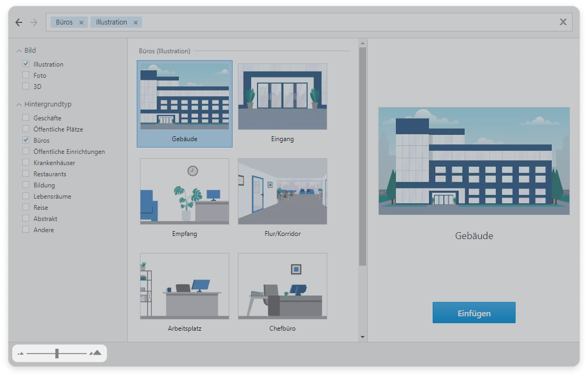Click in the search tag input field
588x377 pixels.
pos(346,22)
